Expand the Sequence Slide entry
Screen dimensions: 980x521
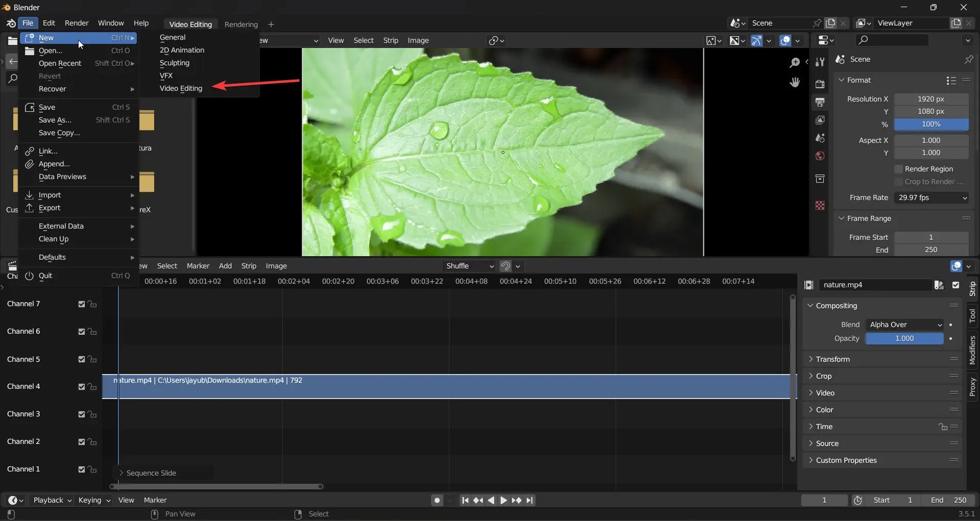(121, 473)
